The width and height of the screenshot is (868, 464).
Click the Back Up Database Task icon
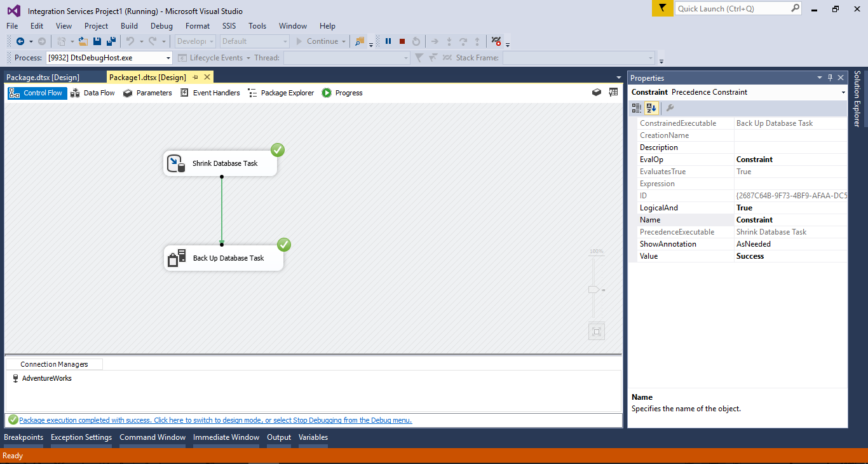pos(177,258)
